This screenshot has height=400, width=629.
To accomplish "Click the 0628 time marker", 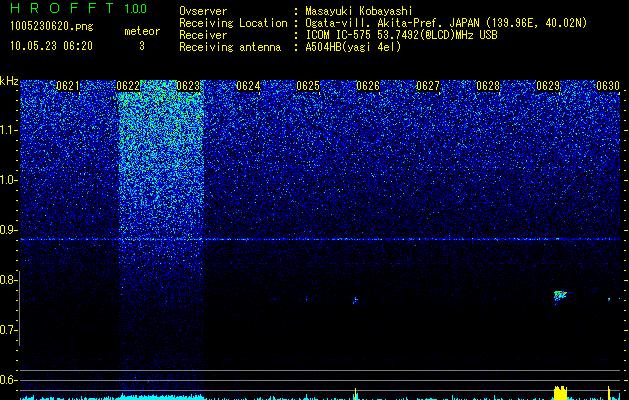I will pyautogui.click(x=488, y=86).
